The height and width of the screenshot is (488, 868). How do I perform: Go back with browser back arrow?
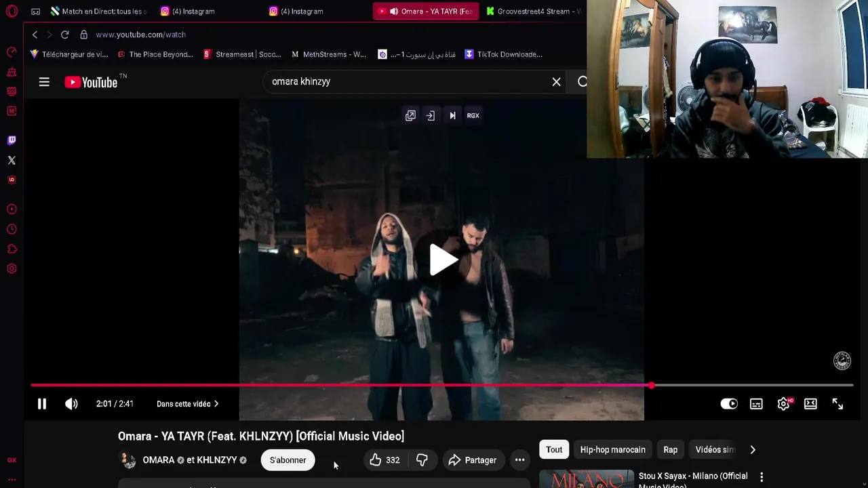(35, 35)
